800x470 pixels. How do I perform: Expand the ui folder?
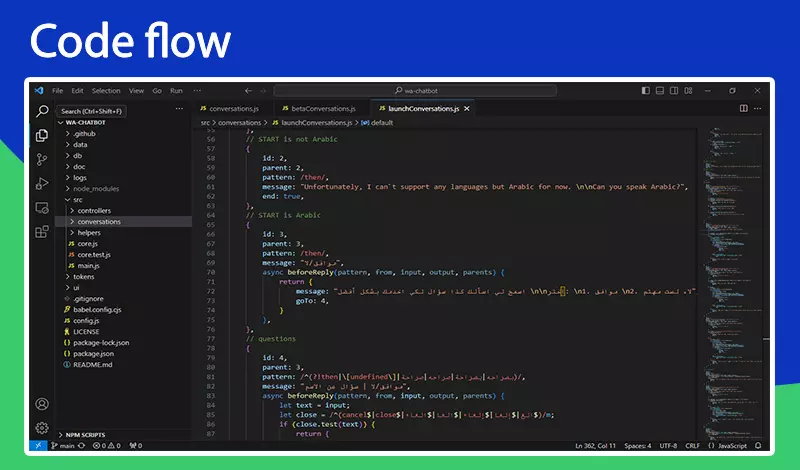[x=123, y=287]
